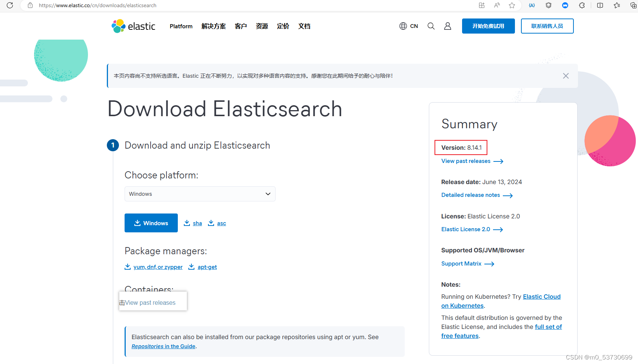
Task: Click the URL address bar text
Action: pos(97,5)
